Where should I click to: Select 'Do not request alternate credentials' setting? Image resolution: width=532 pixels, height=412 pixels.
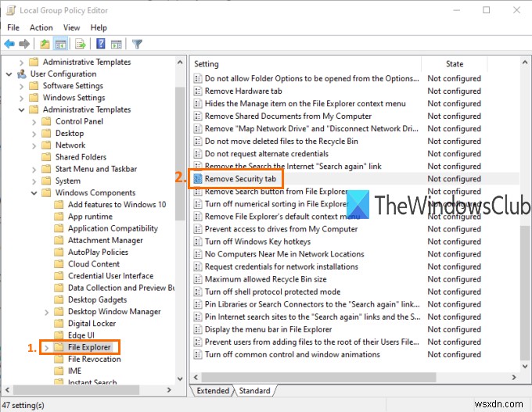pos(266,153)
